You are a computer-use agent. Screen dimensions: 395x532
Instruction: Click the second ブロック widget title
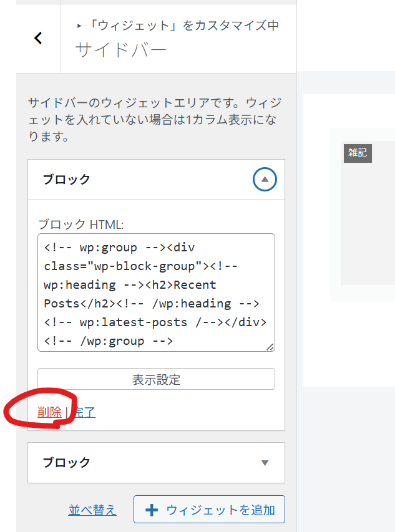click(x=66, y=463)
